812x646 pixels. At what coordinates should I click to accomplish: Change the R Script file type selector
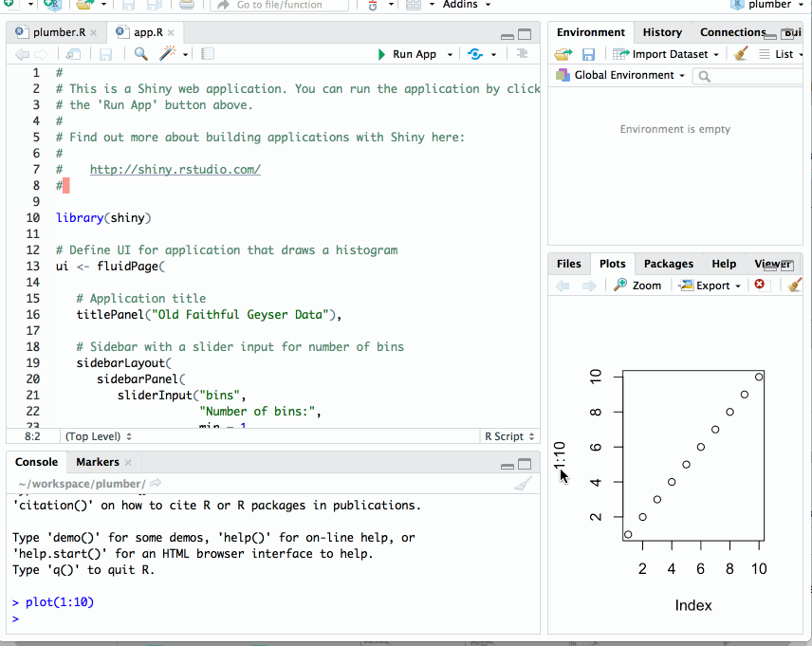(x=509, y=436)
